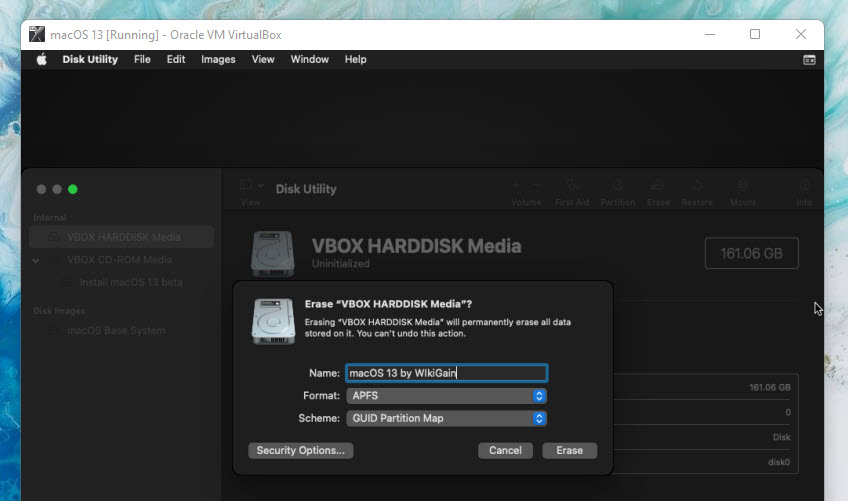Open the File menu

[142, 60]
